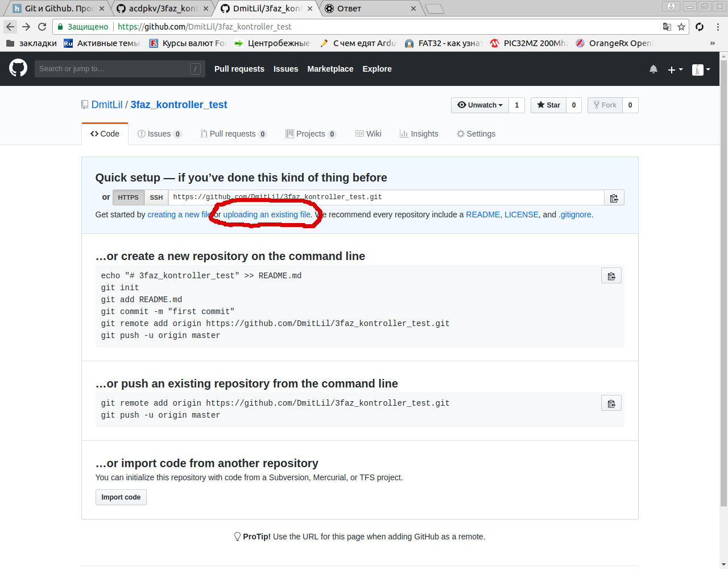This screenshot has height=569, width=728.
Task: Select HTTPS clone protocol
Action: point(128,197)
